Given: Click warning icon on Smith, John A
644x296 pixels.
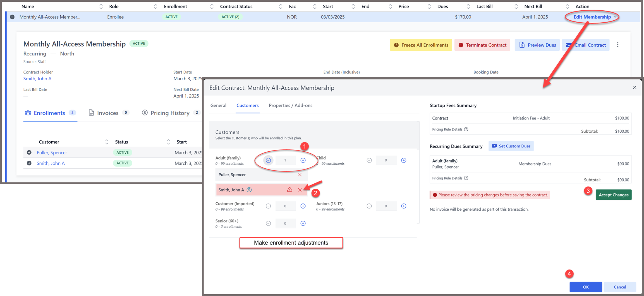Looking at the screenshot, I should click(289, 190).
